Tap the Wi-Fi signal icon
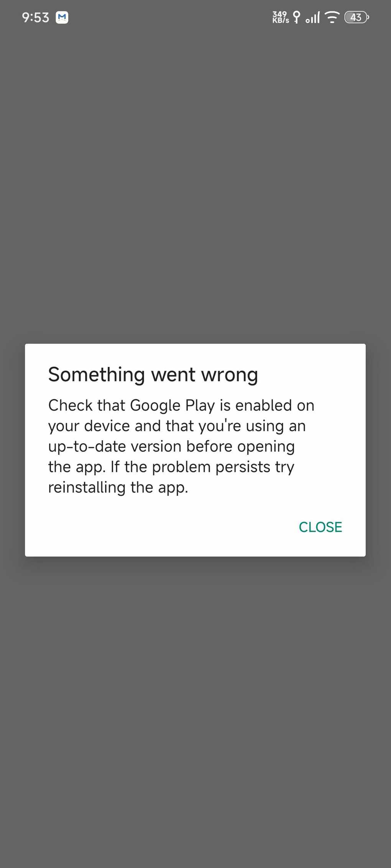This screenshot has height=868, width=391. coord(332,17)
